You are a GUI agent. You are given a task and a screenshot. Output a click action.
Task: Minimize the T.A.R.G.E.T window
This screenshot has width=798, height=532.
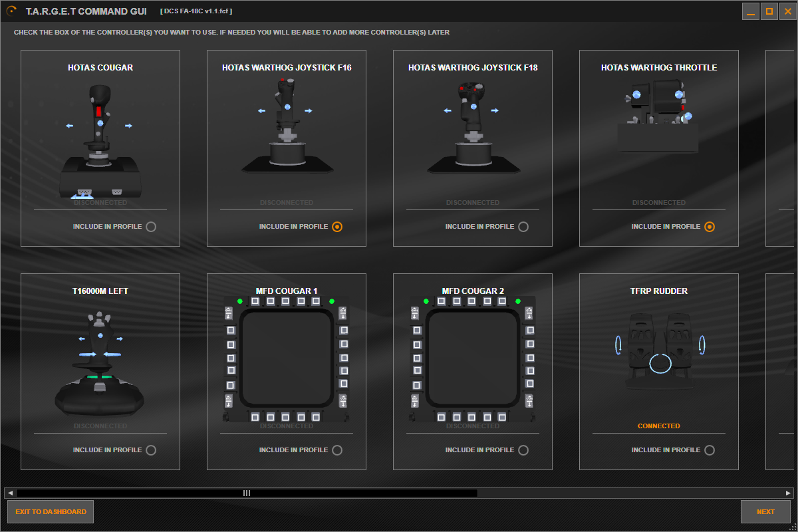point(751,11)
